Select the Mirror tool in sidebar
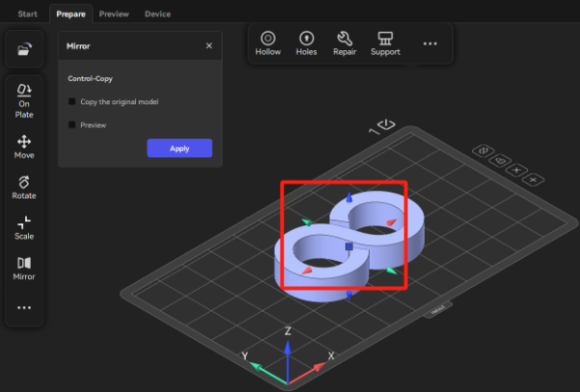Screen dimensions: 580x392 click(24, 268)
